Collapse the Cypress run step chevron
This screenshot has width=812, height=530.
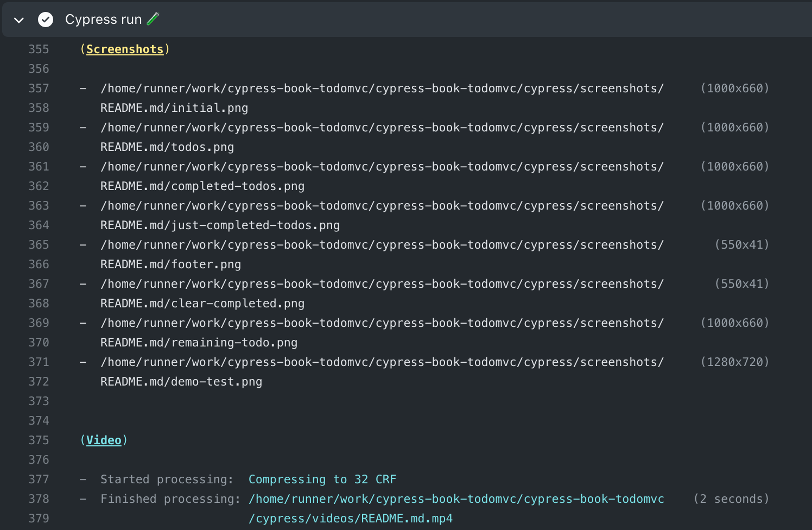pos(19,20)
